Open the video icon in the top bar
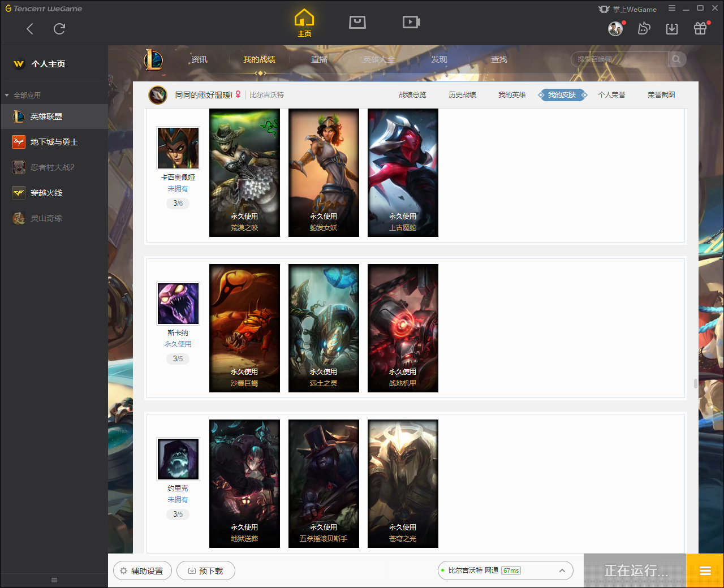The height and width of the screenshot is (588, 724). click(411, 22)
